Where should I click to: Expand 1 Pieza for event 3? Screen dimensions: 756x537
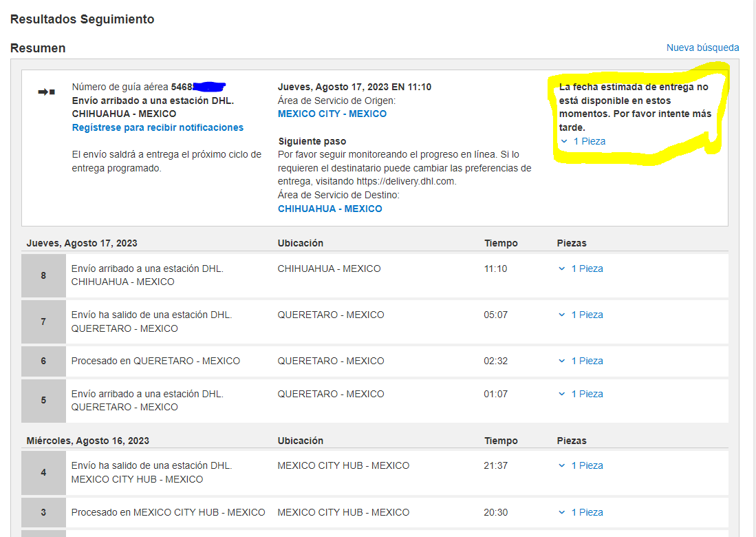[581, 512]
